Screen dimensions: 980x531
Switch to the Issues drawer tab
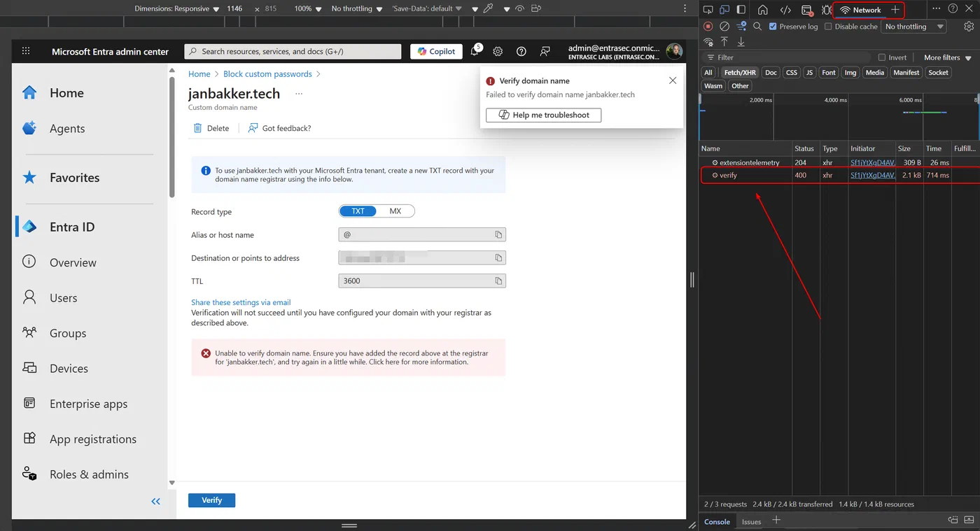(x=751, y=522)
